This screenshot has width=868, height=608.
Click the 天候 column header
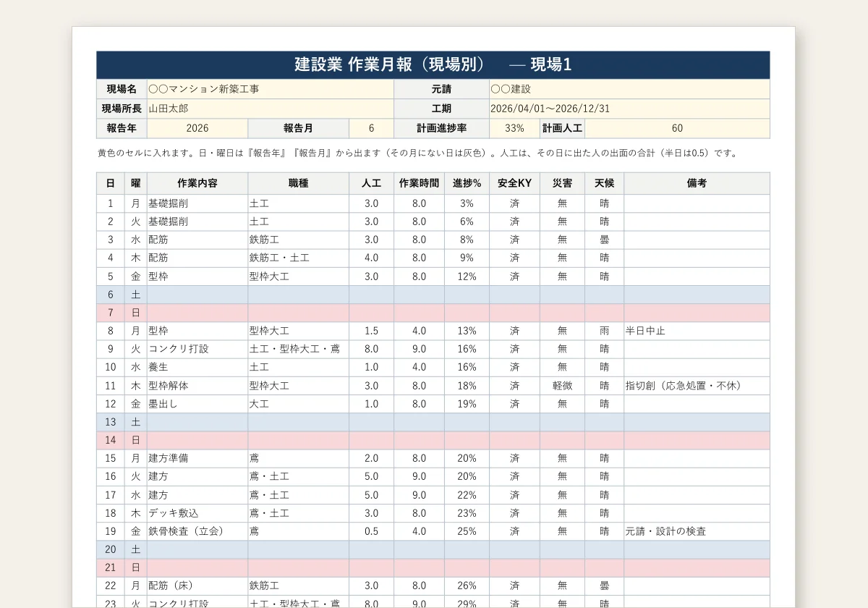point(605,183)
